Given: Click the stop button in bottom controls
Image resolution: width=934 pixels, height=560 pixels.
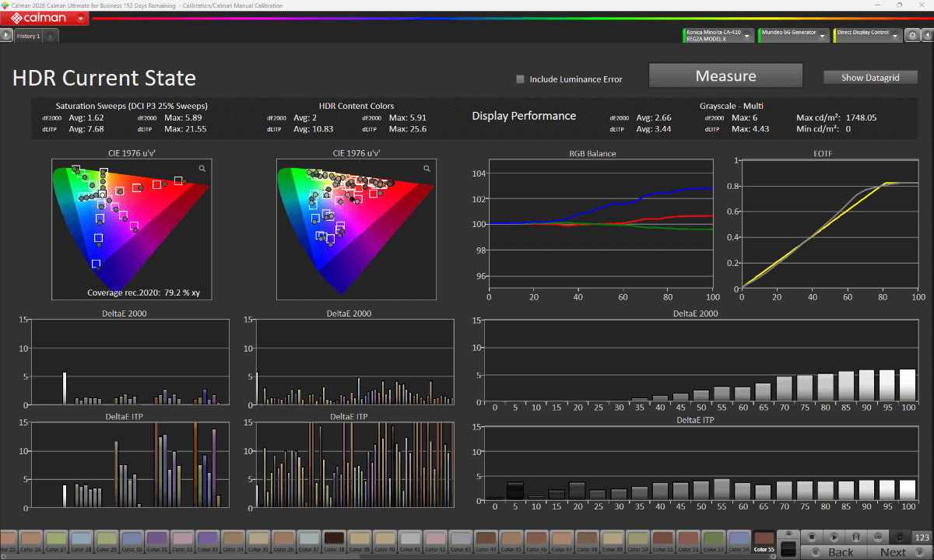Looking at the screenshot, I should click(x=812, y=537).
